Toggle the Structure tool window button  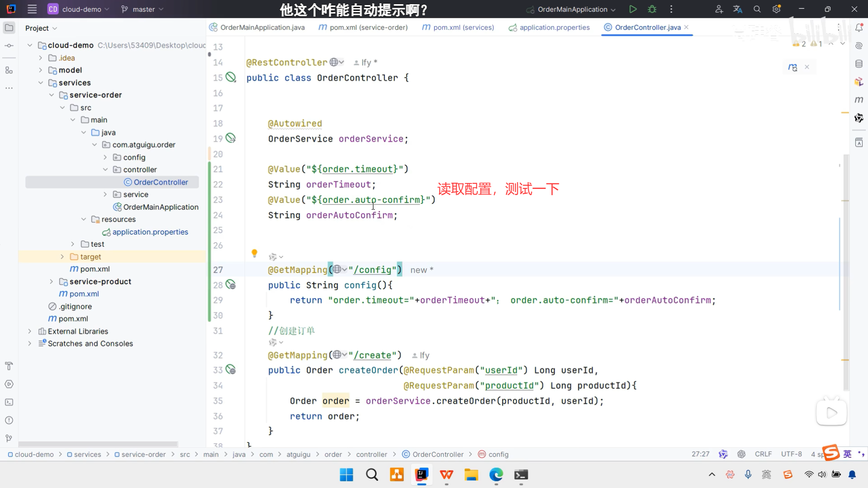[x=9, y=70]
